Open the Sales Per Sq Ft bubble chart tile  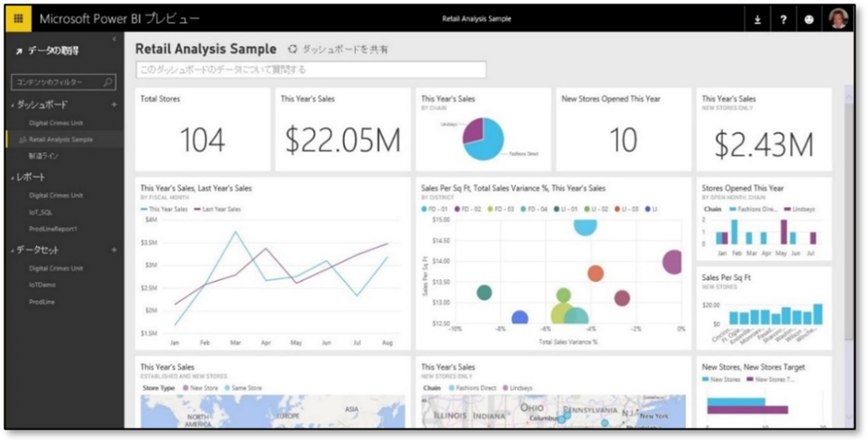point(553,263)
